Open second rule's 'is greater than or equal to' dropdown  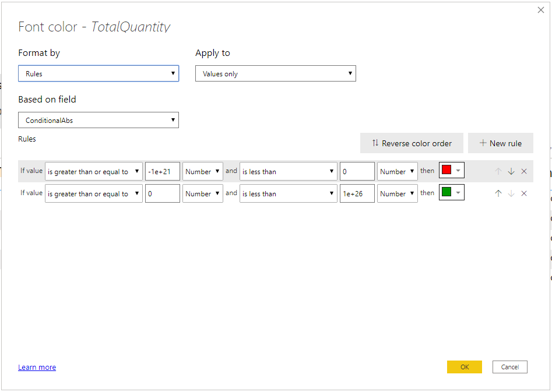coord(93,193)
